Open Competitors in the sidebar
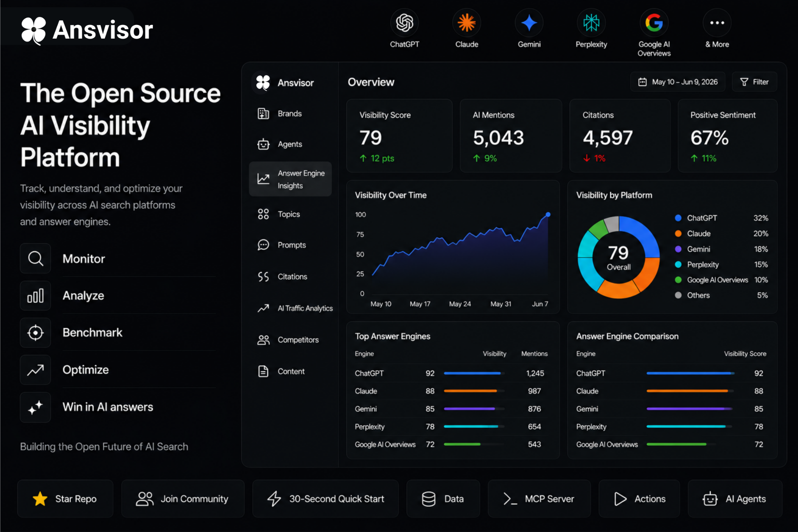This screenshot has height=532, width=798. click(290, 340)
